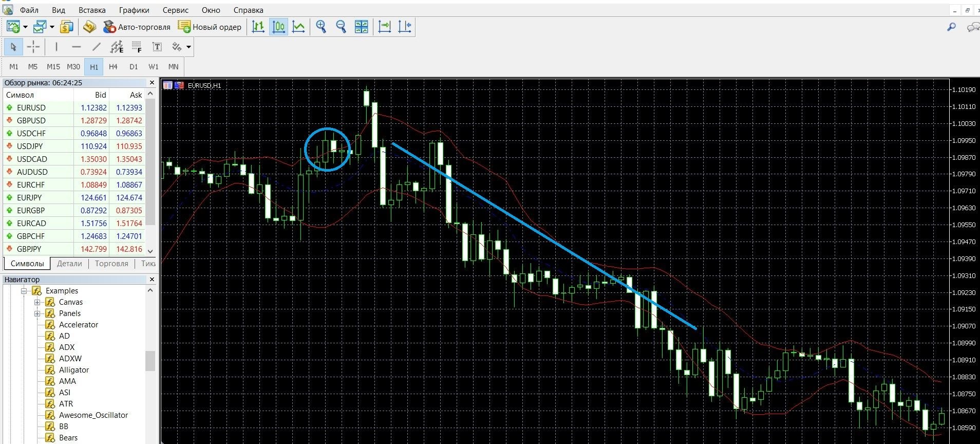
Task: Expand the Canvas folder
Action: 37,302
